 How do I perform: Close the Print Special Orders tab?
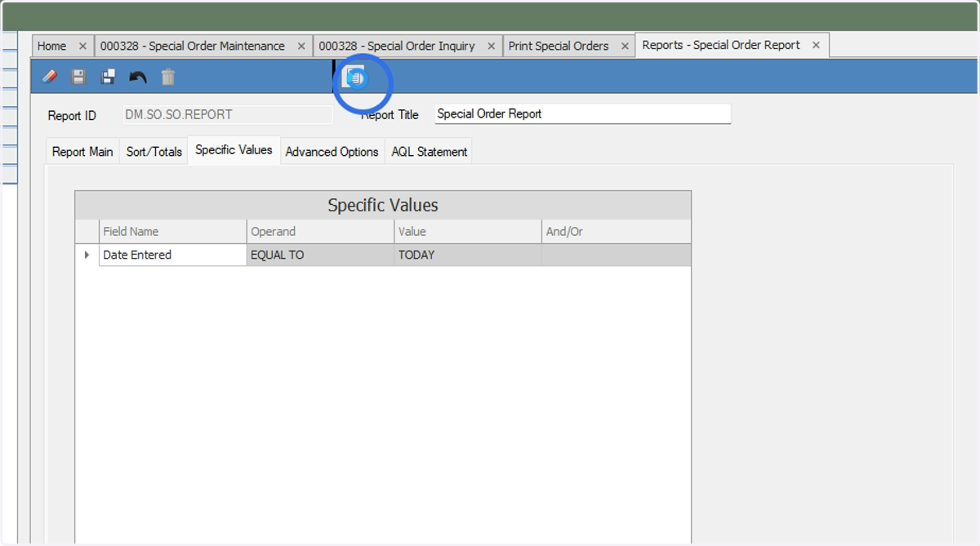[625, 47]
